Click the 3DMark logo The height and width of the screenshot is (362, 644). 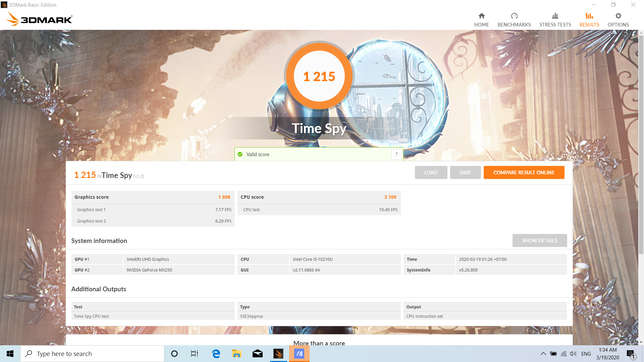[39, 19]
